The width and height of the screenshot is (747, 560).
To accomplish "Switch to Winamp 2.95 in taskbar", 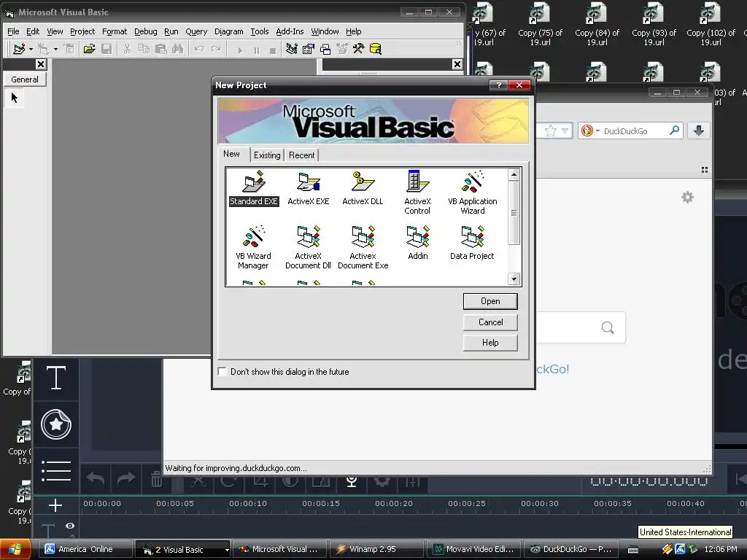I will (376, 549).
